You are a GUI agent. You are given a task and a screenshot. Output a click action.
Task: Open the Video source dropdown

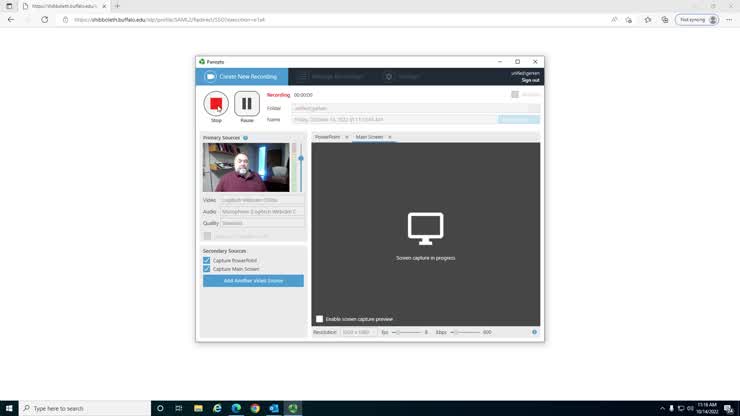point(262,200)
